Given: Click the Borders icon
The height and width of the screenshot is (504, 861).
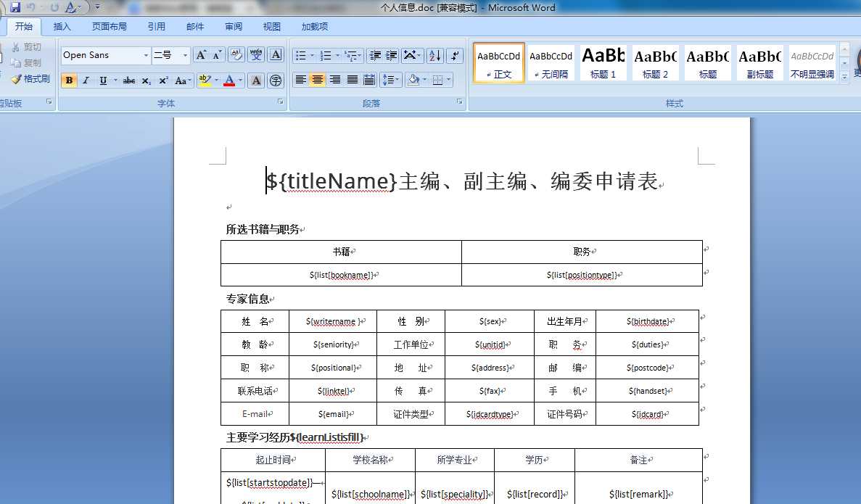Looking at the screenshot, I should coord(437,80).
